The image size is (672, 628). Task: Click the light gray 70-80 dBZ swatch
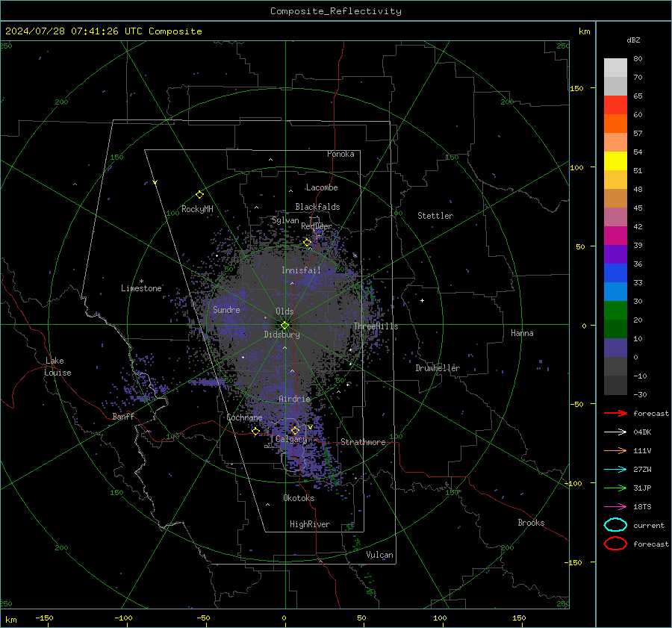click(615, 67)
